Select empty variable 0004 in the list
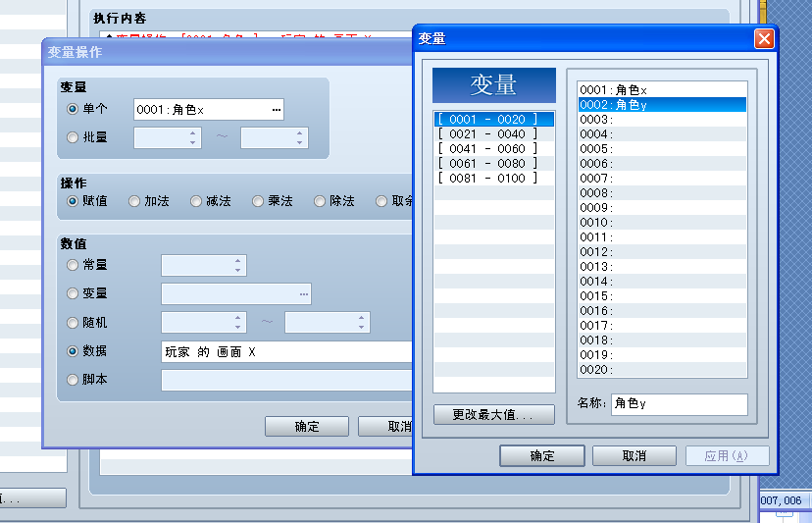 click(662, 134)
